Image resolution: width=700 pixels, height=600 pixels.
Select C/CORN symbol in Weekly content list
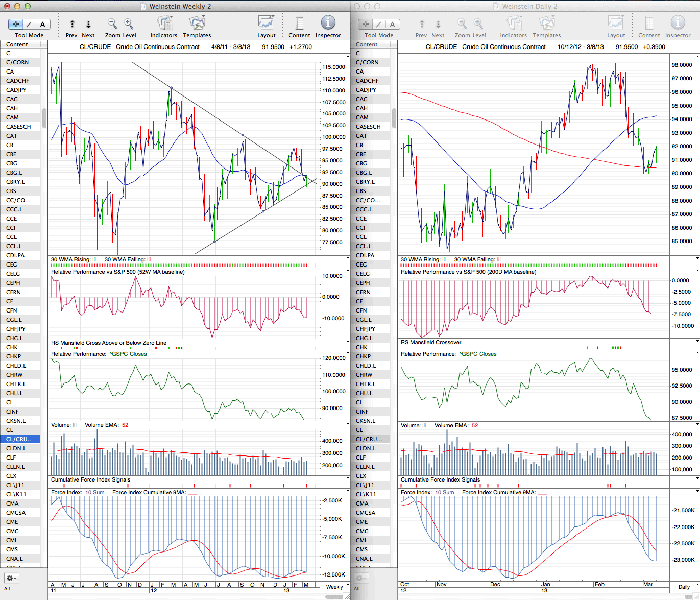coord(17,62)
